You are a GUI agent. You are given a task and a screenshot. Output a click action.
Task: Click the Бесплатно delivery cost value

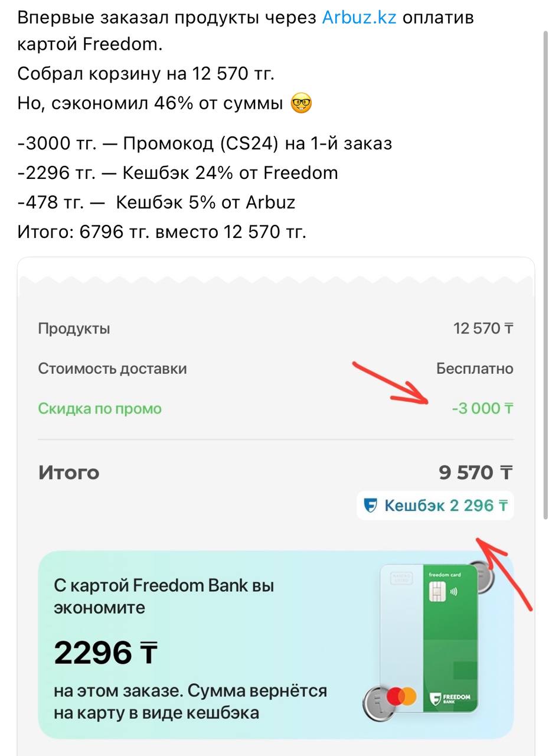475,369
